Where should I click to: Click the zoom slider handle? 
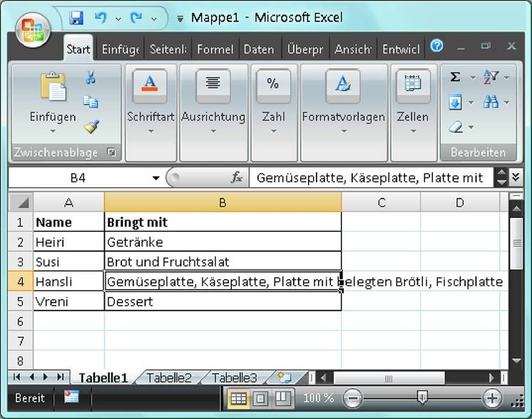422,398
